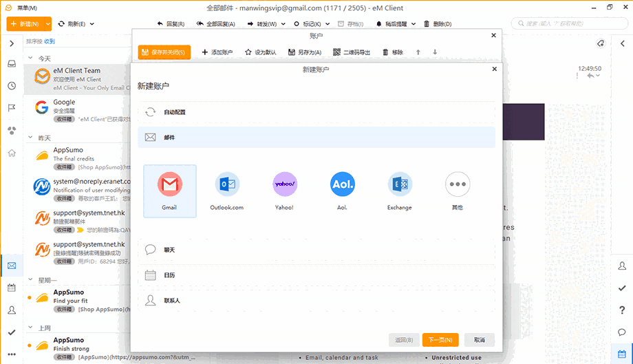This screenshot has width=633, height=364.
Task: Open the 新建 button dropdown arrow
Action: tap(47, 24)
